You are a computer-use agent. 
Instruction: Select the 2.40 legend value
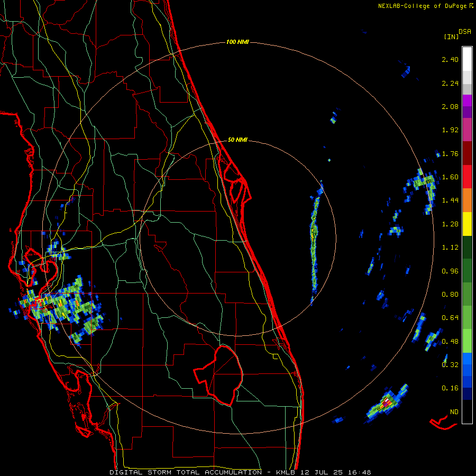click(x=450, y=59)
